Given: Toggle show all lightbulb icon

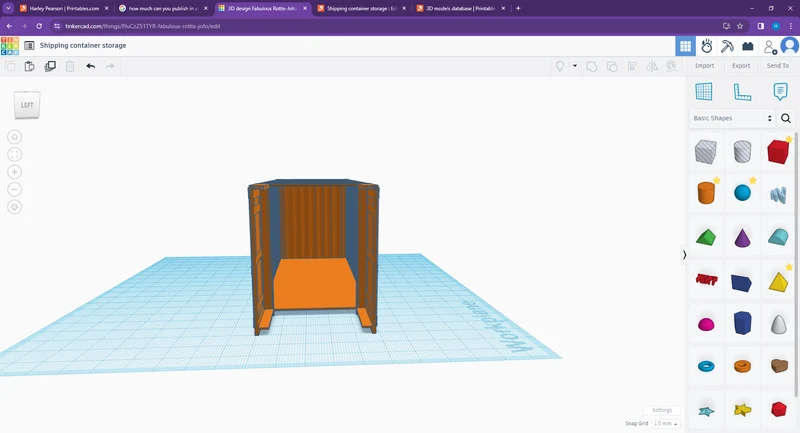Looking at the screenshot, I should pos(560,66).
